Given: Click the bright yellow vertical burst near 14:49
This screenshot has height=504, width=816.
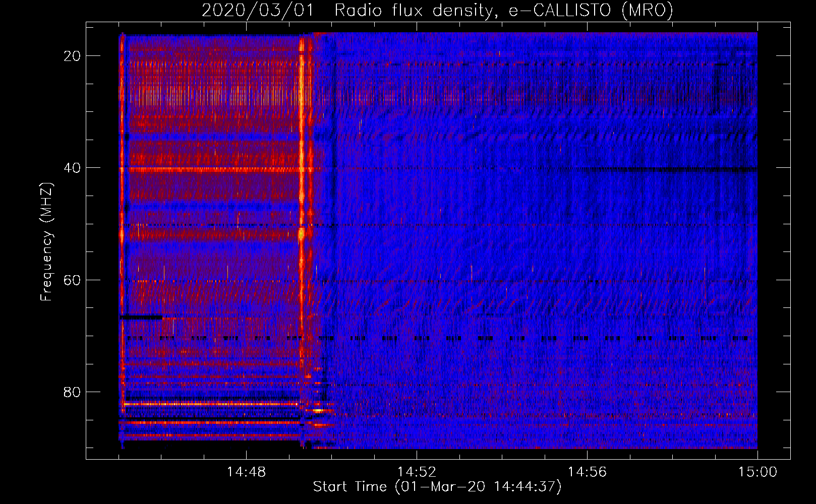Looking at the screenshot, I should coord(302,202).
